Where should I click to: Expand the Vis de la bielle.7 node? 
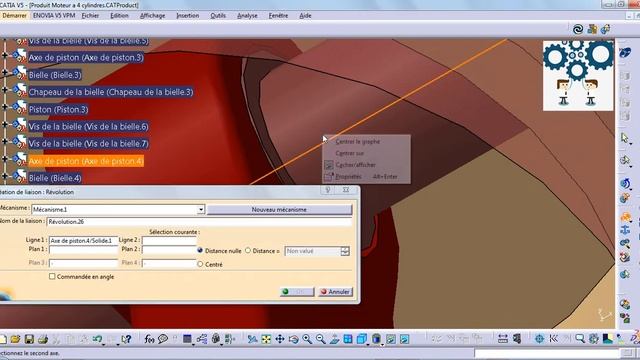coord(4,141)
